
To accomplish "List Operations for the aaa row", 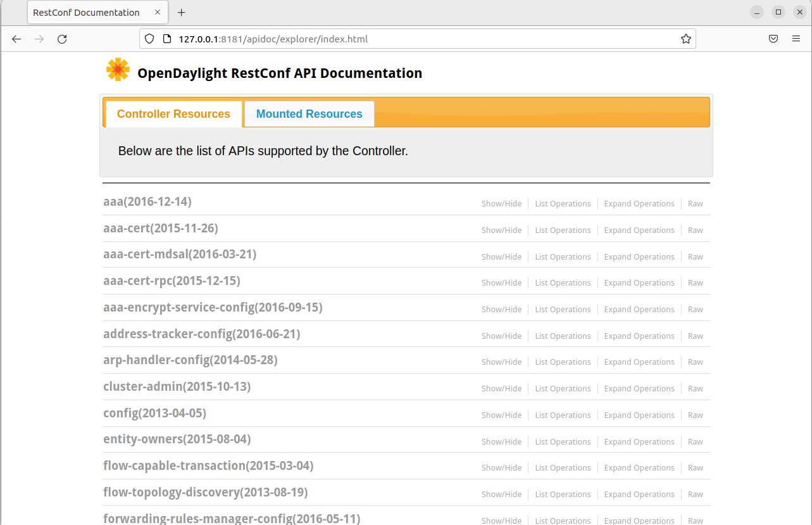I will pyautogui.click(x=563, y=204).
